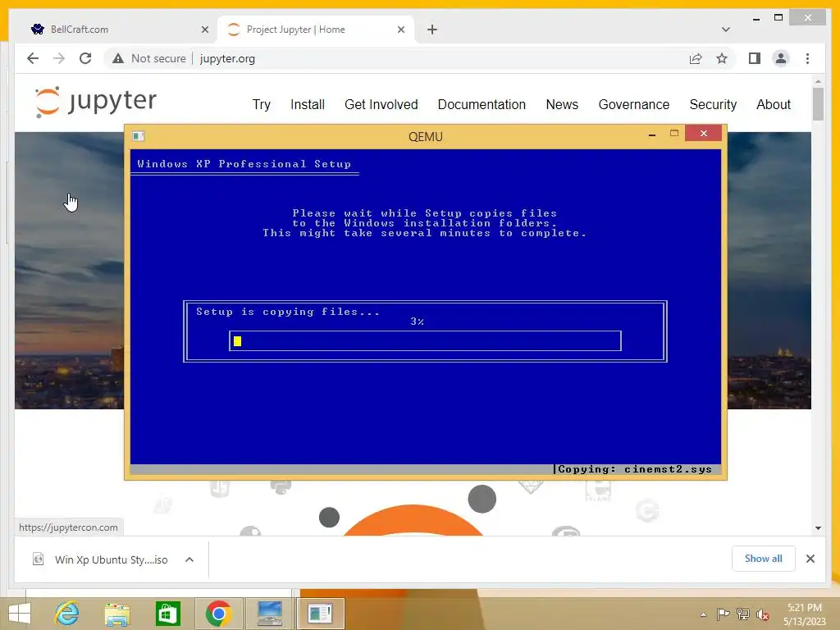Launch Internet Explorer from taskbar
Image resolution: width=840 pixels, height=630 pixels.
coord(67,614)
